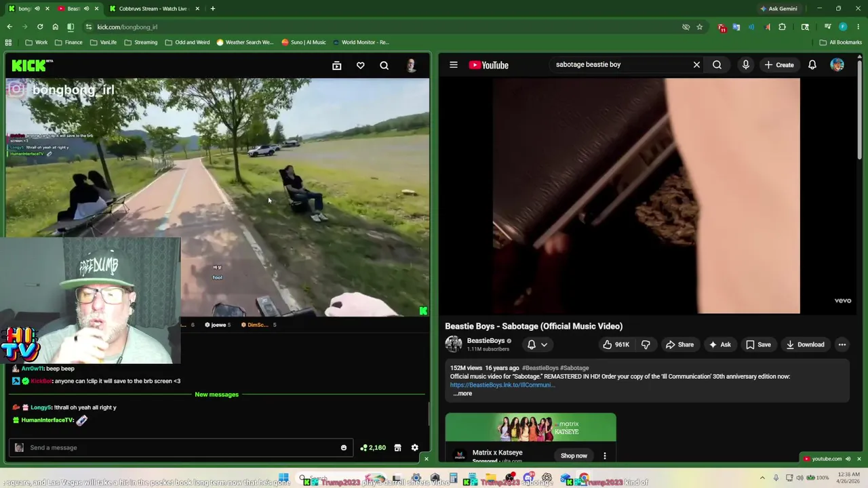
Task: Open YouTube notifications bell in header
Action: click(x=812, y=65)
